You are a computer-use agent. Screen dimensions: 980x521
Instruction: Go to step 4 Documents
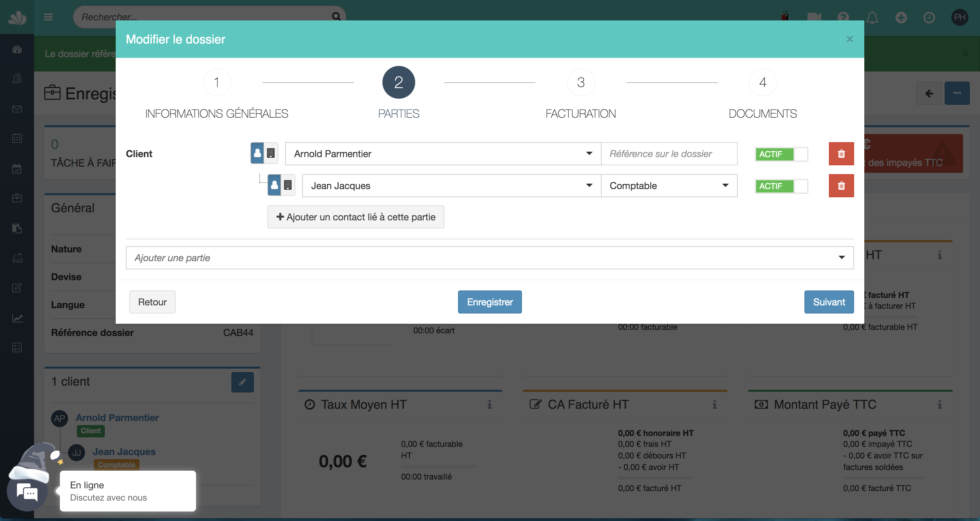[x=762, y=82]
